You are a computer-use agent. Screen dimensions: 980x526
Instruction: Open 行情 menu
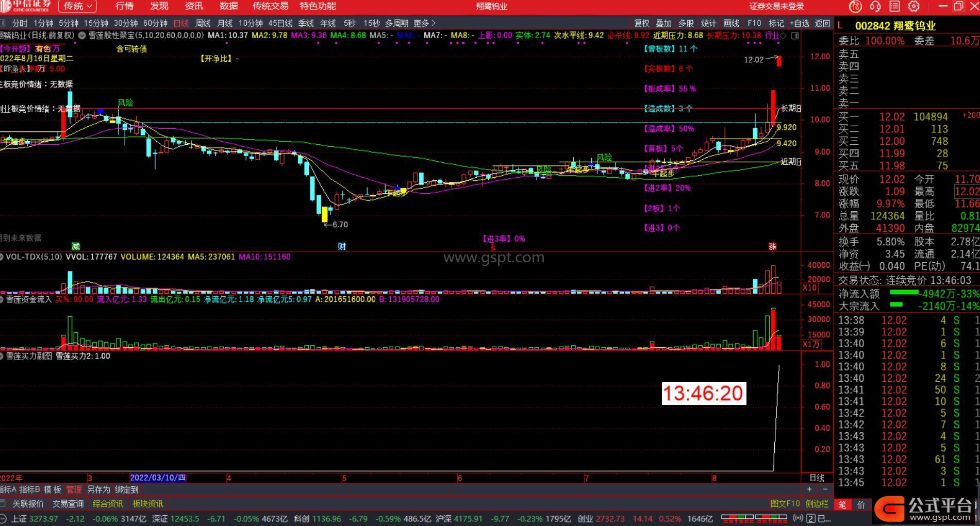(124, 6)
